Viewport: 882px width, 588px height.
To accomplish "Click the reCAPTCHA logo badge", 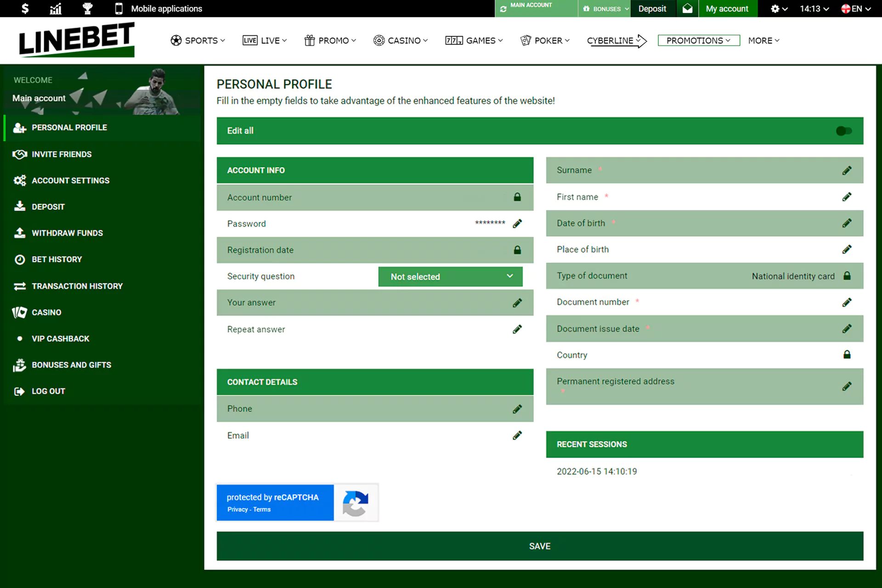I will 356,503.
